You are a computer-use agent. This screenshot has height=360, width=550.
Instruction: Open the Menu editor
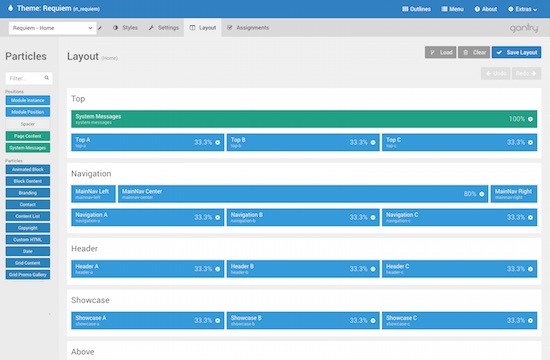click(x=452, y=9)
